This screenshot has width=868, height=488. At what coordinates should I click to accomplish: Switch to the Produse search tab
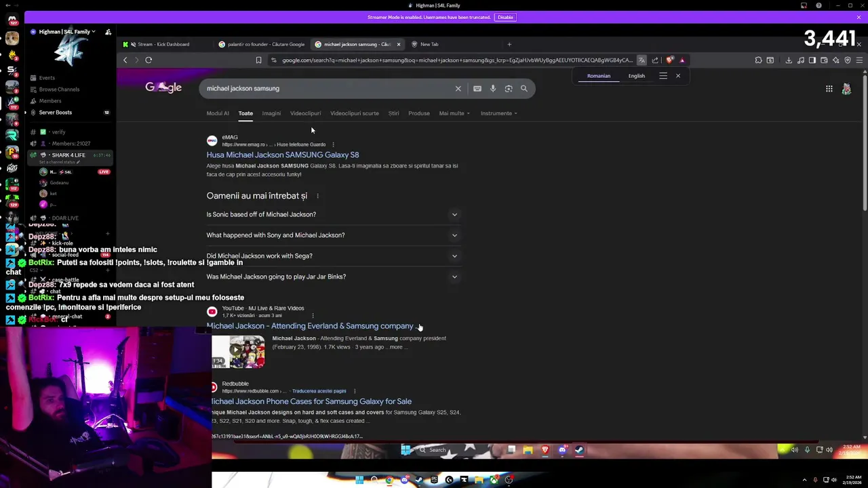pyautogui.click(x=419, y=113)
